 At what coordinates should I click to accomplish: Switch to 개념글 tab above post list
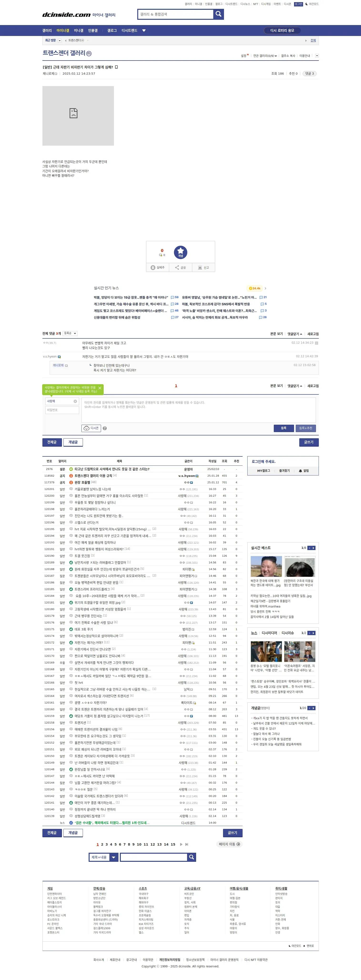(x=73, y=442)
